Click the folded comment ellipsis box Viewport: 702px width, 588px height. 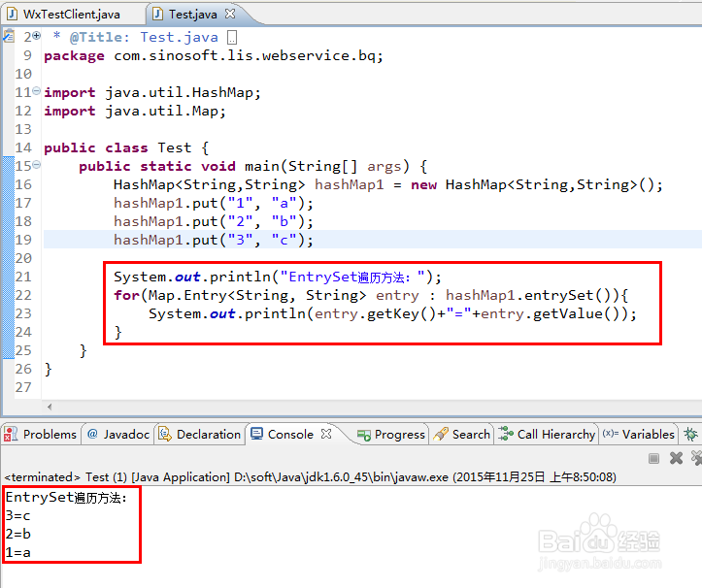[232, 38]
